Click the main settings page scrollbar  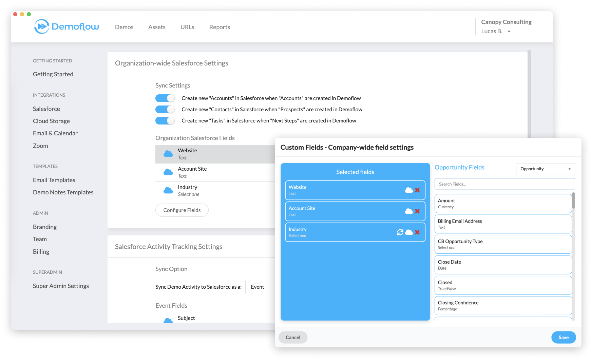pos(529,94)
